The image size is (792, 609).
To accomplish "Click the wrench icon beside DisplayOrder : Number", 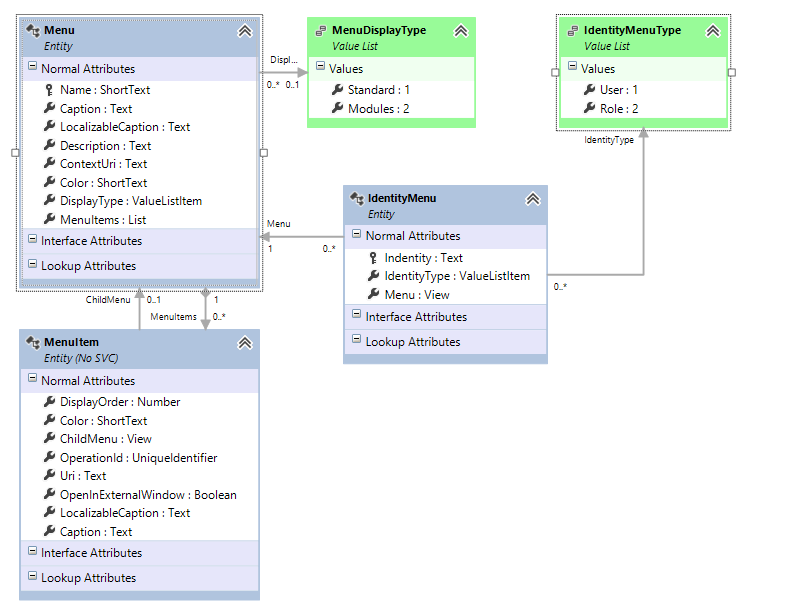I will (50, 401).
